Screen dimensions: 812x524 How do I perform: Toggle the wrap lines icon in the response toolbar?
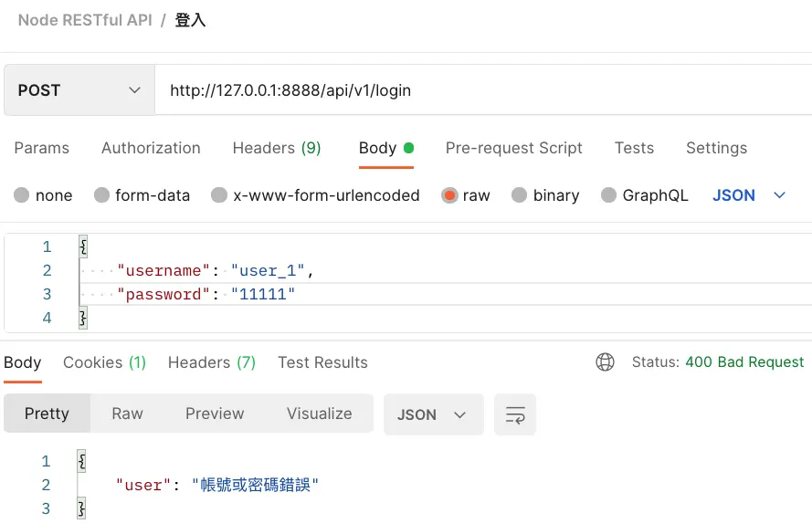[x=515, y=414]
